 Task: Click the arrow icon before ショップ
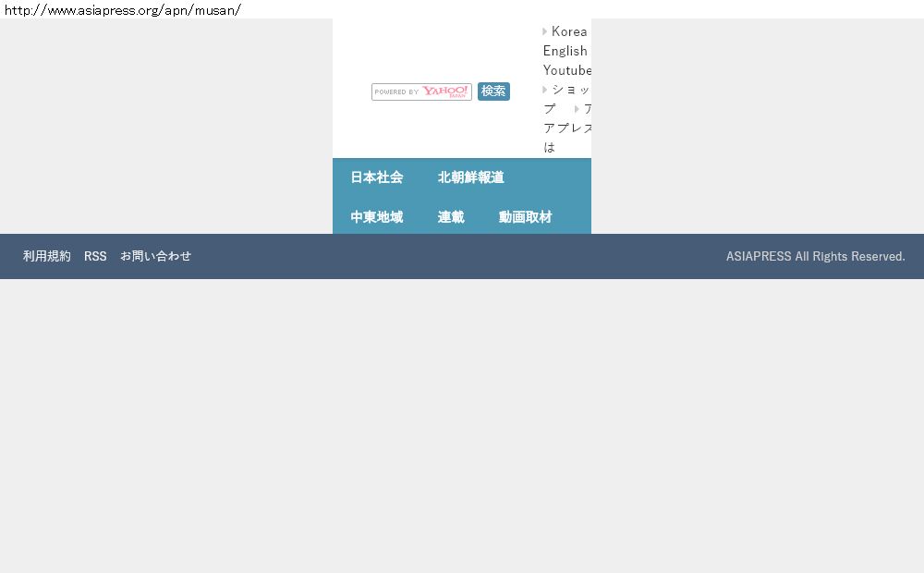tap(545, 90)
